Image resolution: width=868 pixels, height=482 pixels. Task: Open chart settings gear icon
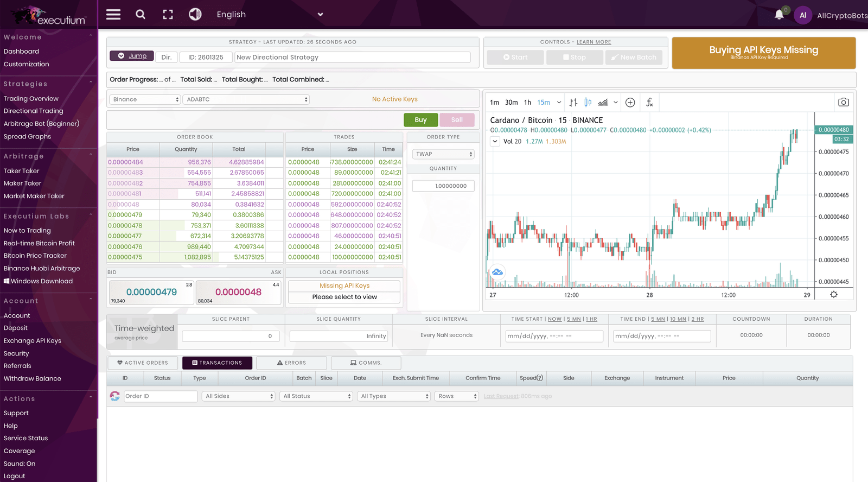click(834, 294)
